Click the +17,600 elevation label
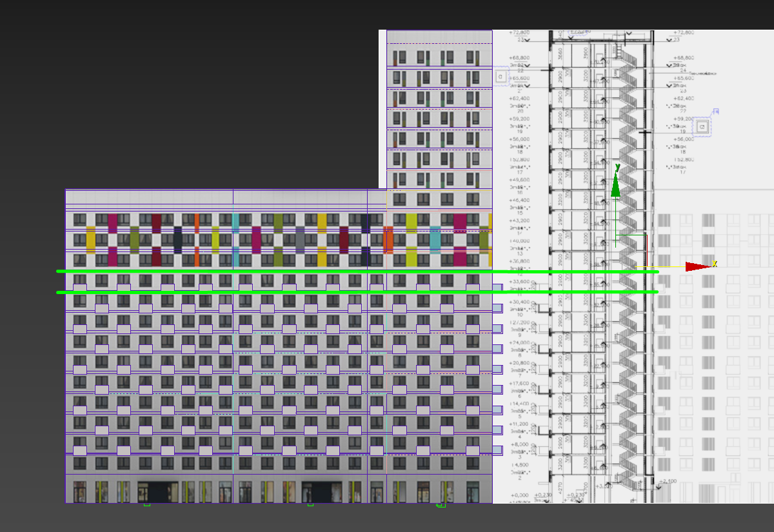Viewport: 774px width, 532px height. coord(519,383)
